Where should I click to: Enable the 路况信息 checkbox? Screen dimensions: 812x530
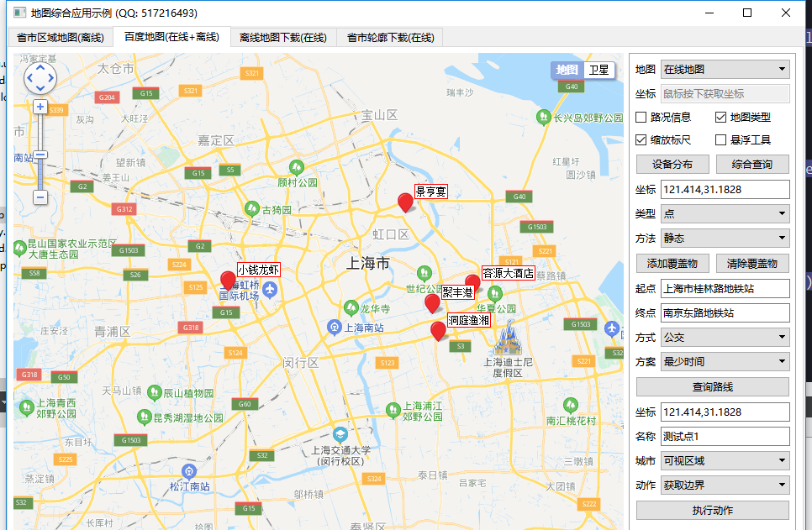641,118
